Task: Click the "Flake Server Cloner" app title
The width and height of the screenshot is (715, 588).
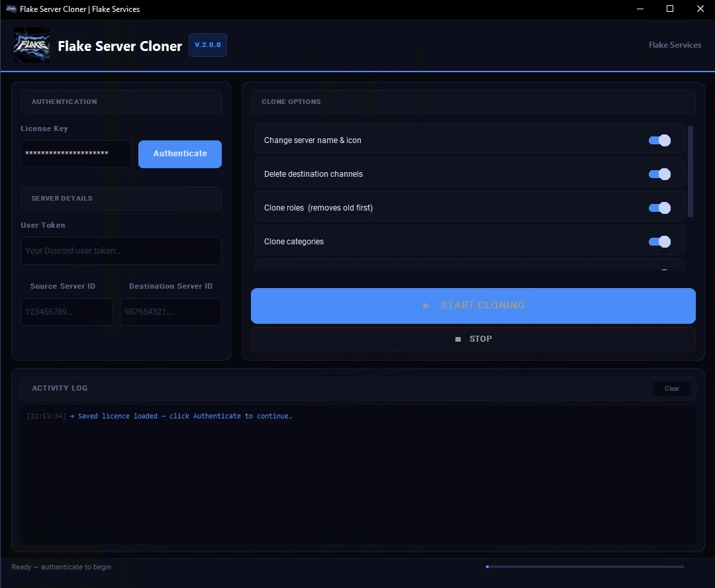Action: click(x=120, y=46)
